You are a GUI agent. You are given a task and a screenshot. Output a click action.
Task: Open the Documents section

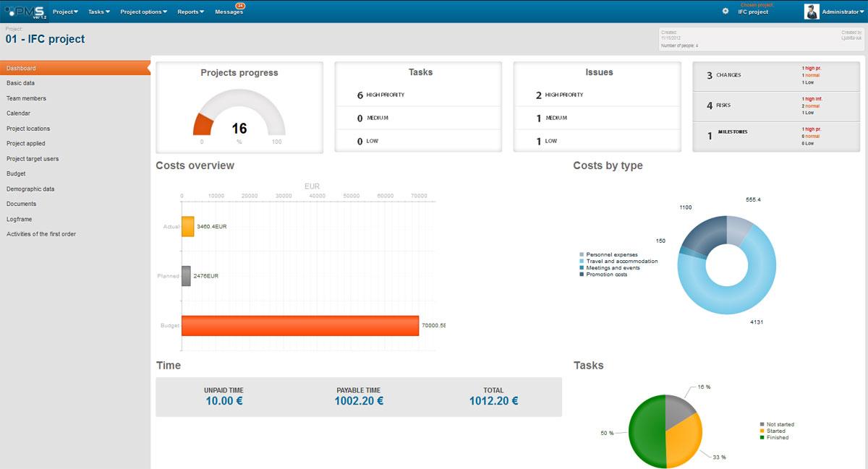pos(23,204)
